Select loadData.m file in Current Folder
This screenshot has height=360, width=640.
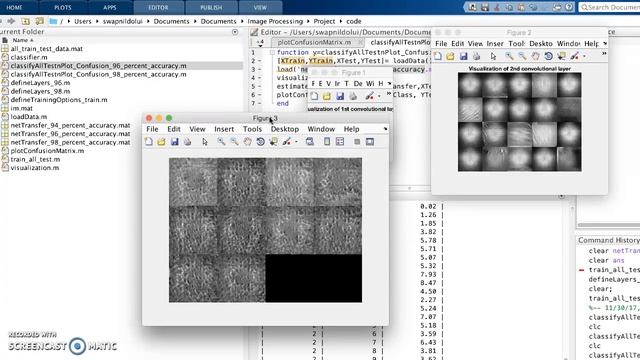click(29, 117)
